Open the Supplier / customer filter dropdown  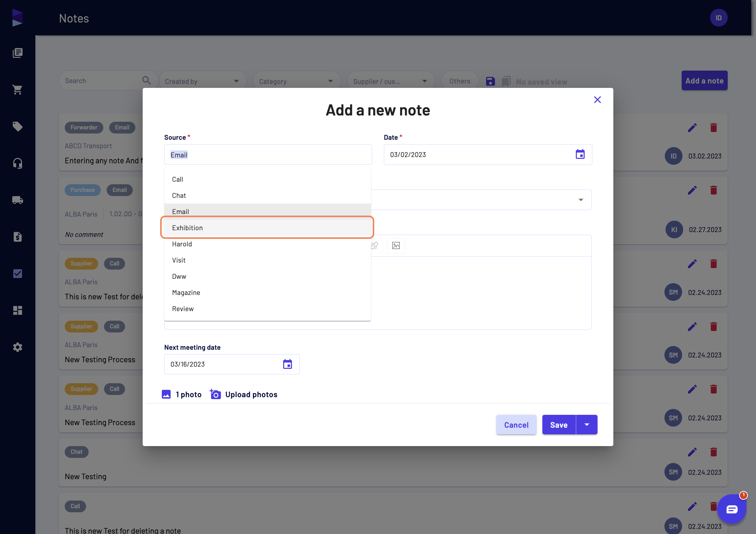tap(391, 81)
